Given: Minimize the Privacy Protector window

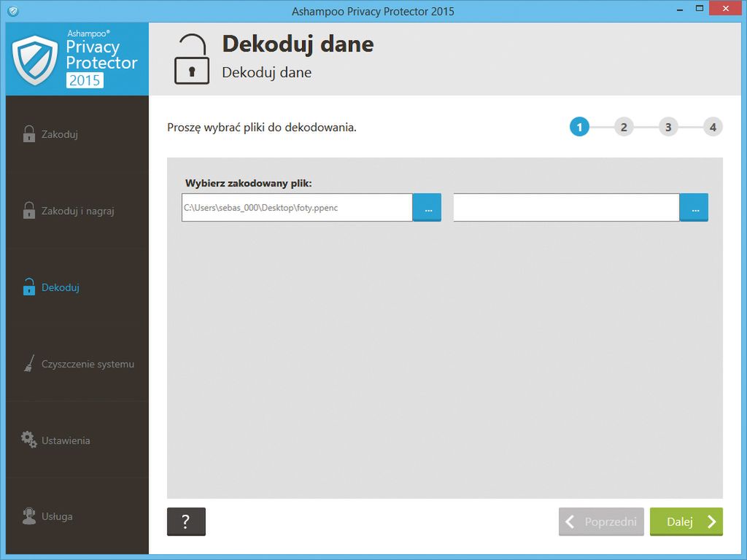Looking at the screenshot, I should 680,9.
